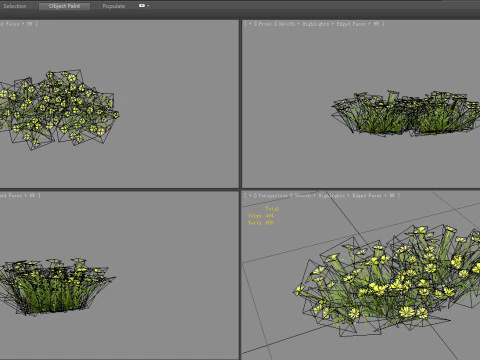Select flower patch in top-left viewport

click(x=58, y=110)
